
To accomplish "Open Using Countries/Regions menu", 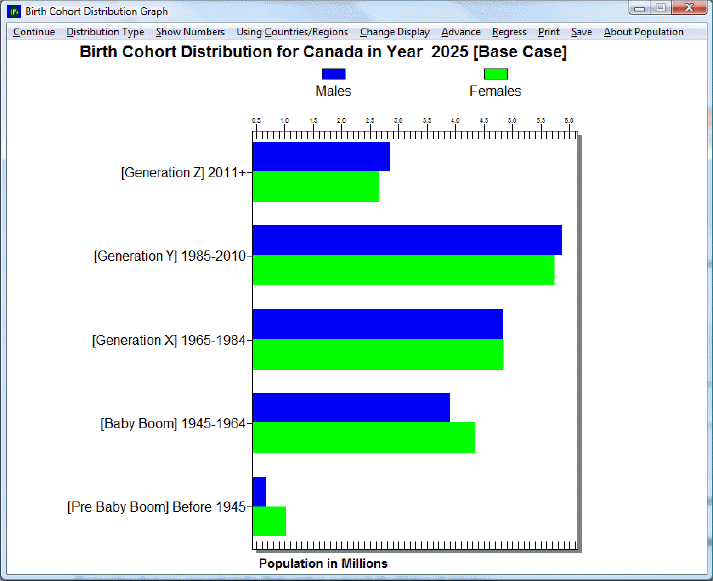I will [x=292, y=32].
